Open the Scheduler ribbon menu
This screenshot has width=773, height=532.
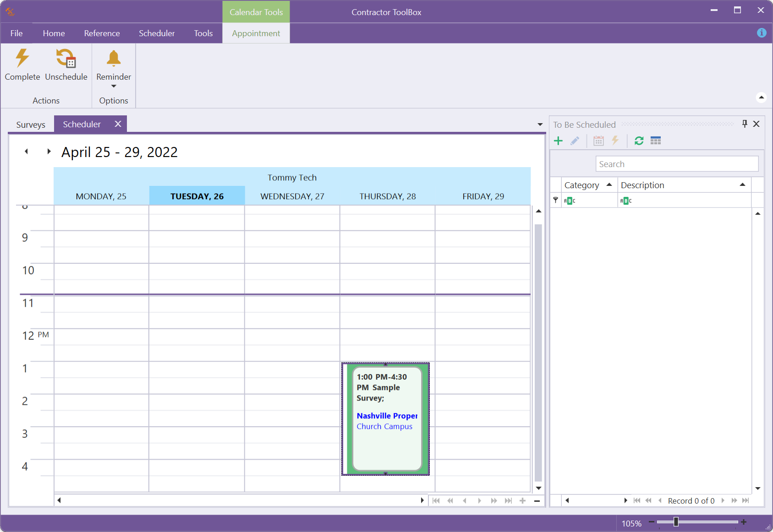157,33
